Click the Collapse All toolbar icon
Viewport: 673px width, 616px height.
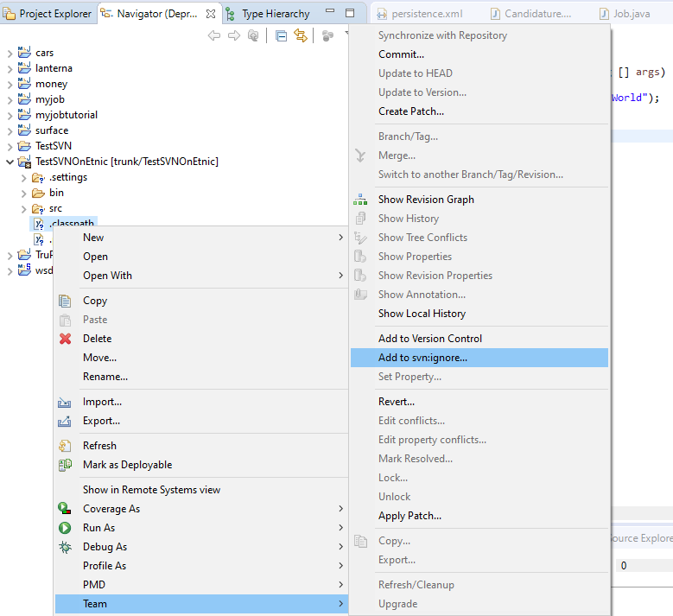coord(282,35)
